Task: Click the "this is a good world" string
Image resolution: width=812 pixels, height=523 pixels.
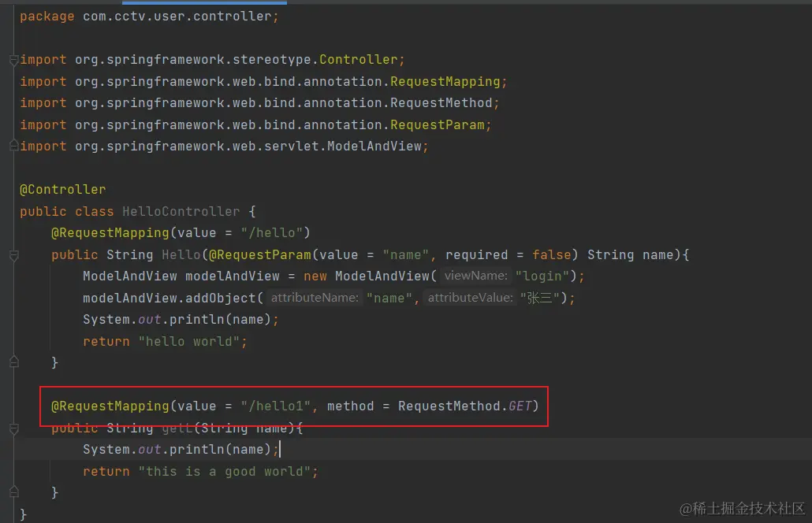Action: pos(224,471)
